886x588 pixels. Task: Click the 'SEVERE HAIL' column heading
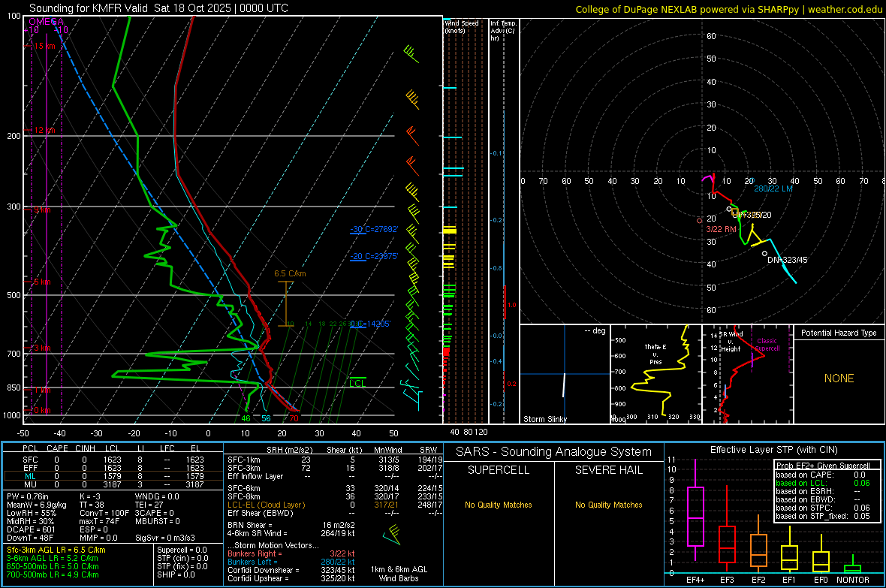[x=608, y=470]
